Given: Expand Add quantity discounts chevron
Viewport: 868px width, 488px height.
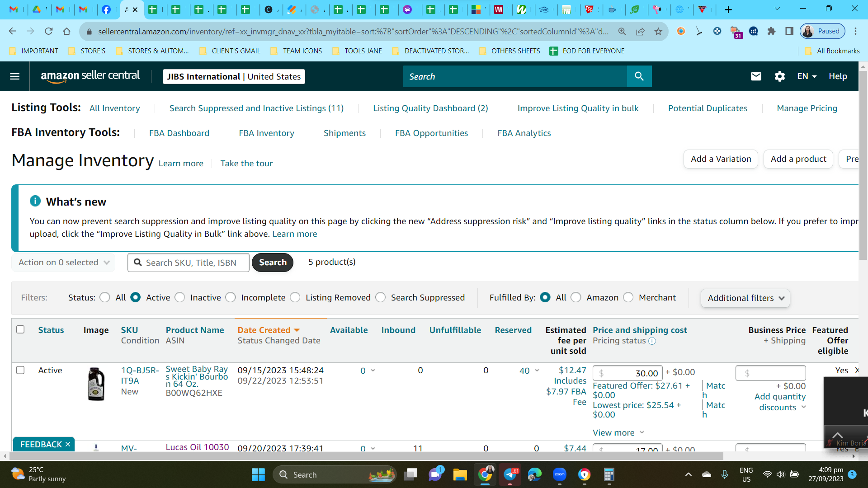Looking at the screenshot, I should [804, 407].
